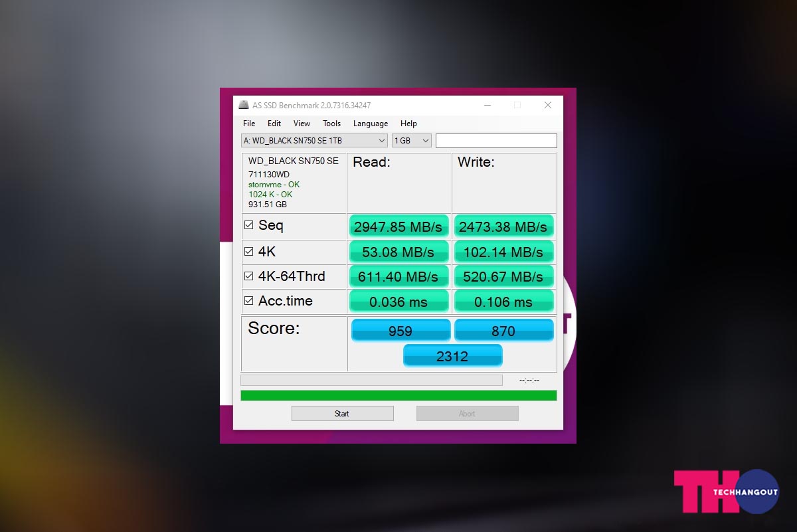Open the View menu
This screenshot has width=797, height=532.
302,124
